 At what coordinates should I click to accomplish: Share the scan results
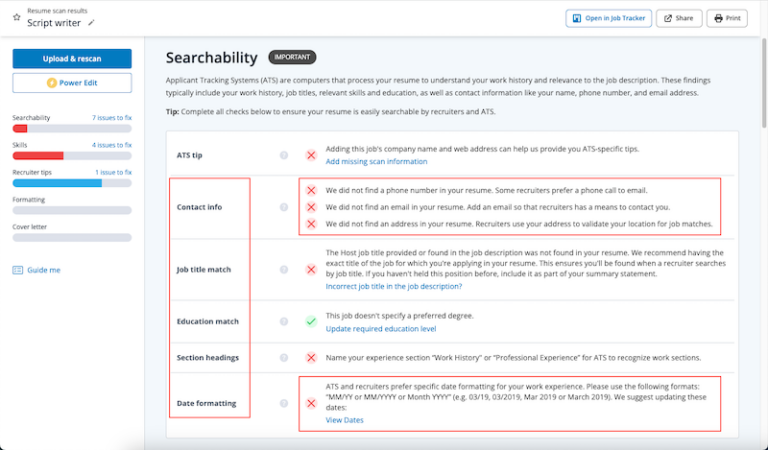(679, 18)
